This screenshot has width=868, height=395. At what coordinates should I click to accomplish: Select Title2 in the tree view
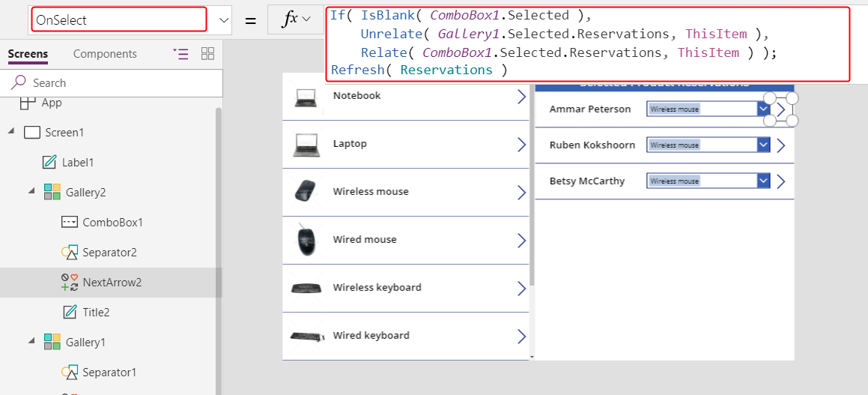pos(96,312)
